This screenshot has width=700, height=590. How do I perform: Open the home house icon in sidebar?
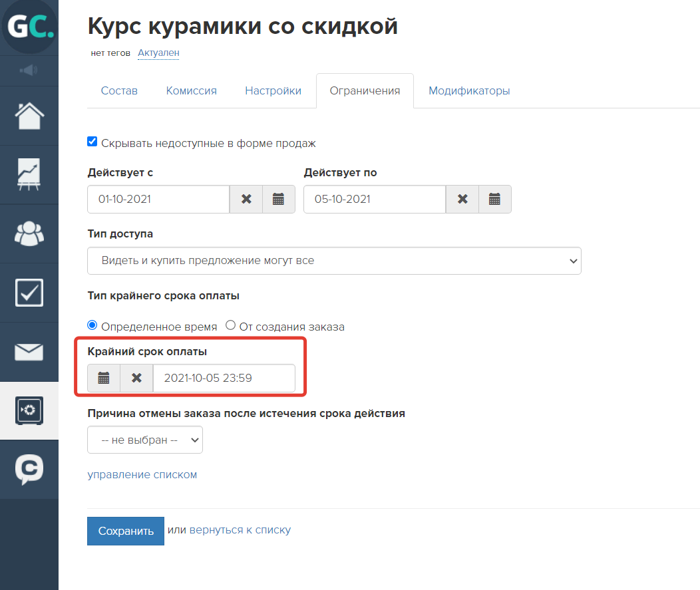(29, 116)
